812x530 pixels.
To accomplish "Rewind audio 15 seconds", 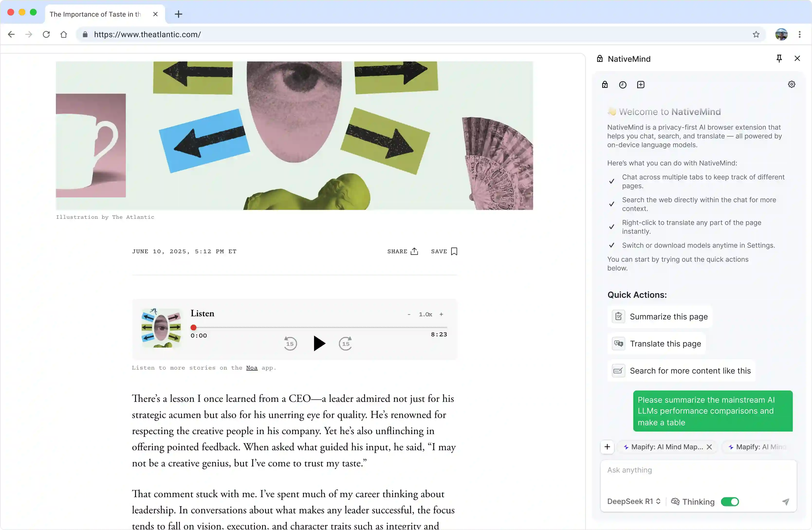I will [290, 343].
